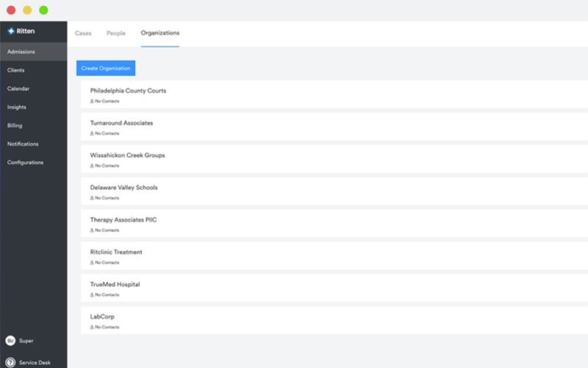Image resolution: width=588 pixels, height=368 pixels.
Task: Select the Delaware Valley Schools row
Action: (334, 191)
